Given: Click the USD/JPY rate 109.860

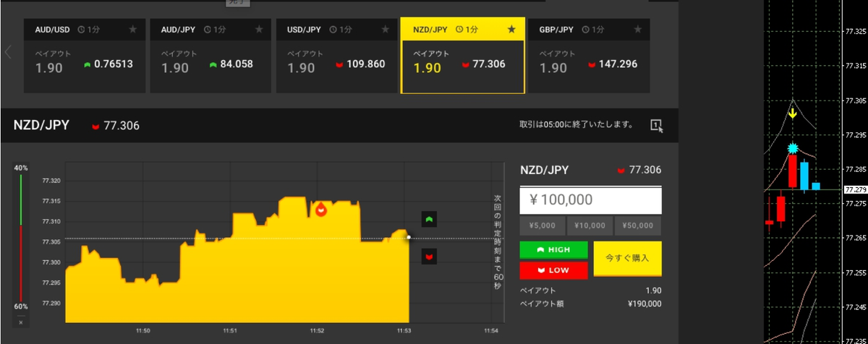Looking at the screenshot, I should coord(366,65).
